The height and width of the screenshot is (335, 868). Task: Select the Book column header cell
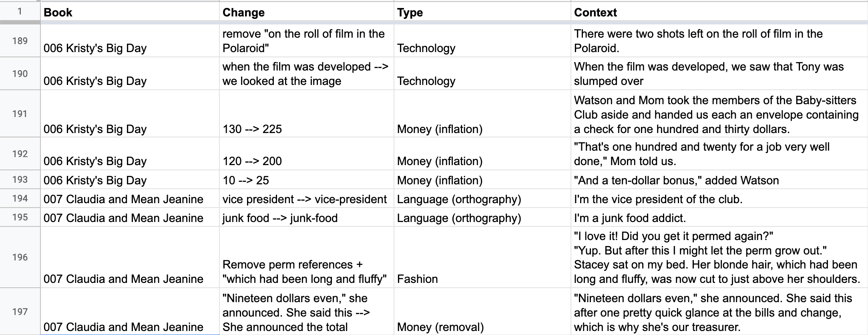tap(130, 12)
